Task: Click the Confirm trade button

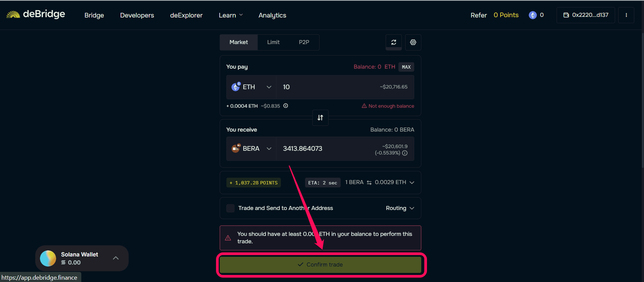Action: (320, 265)
